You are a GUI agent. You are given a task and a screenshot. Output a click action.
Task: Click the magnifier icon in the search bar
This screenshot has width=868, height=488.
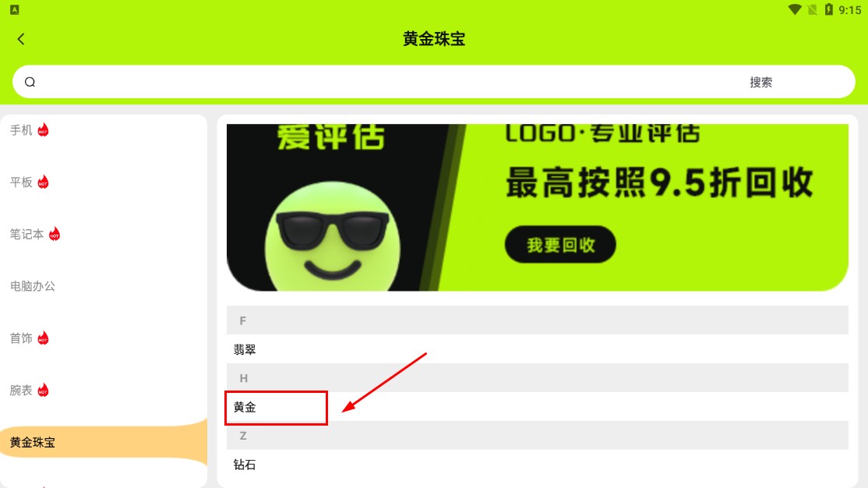click(x=30, y=82)
